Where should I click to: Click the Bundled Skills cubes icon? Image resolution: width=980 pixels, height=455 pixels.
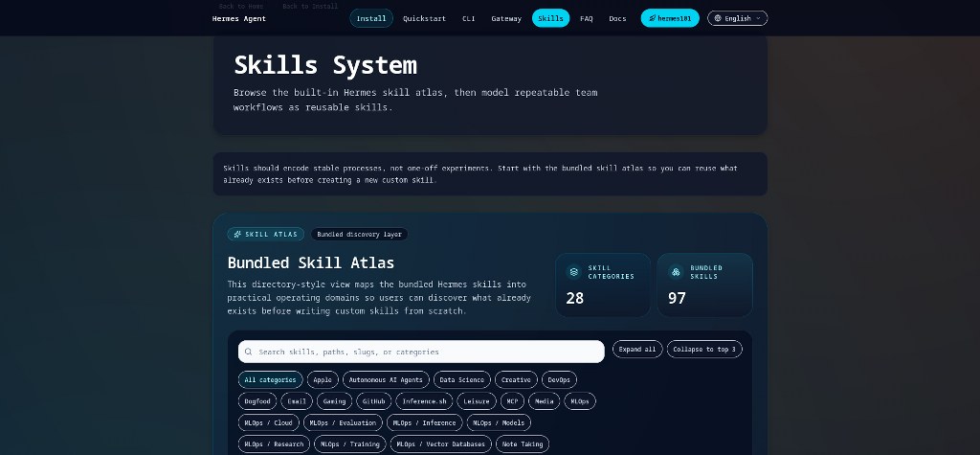[676, 272]
